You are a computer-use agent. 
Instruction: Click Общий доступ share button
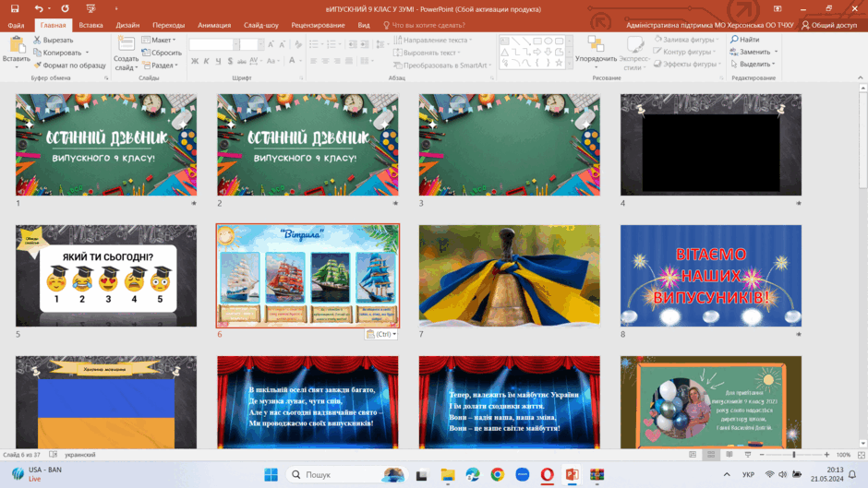pyautogui.click(x=829, y=25)
